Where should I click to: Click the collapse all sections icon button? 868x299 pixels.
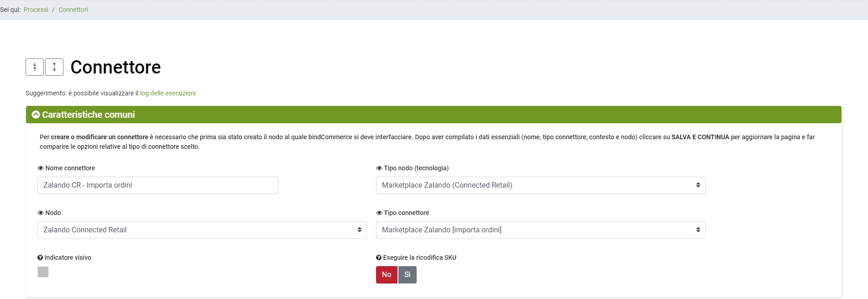35,67
